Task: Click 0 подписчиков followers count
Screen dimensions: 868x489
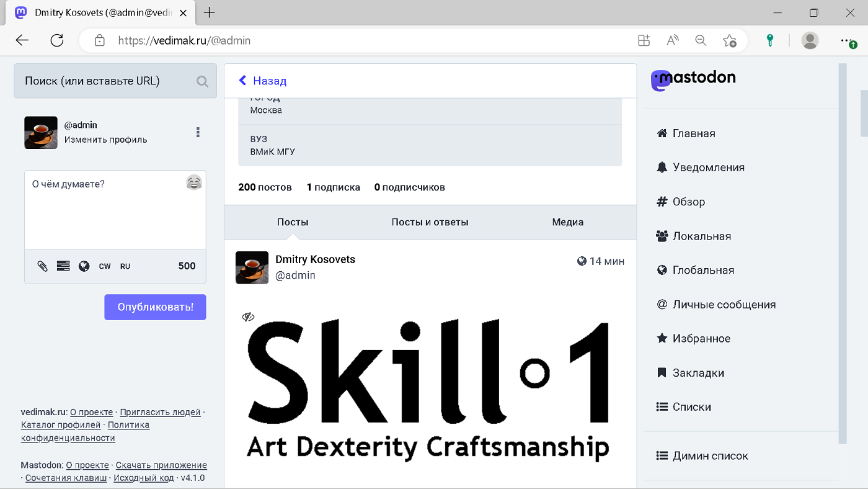Action: [x=410, y=187]
